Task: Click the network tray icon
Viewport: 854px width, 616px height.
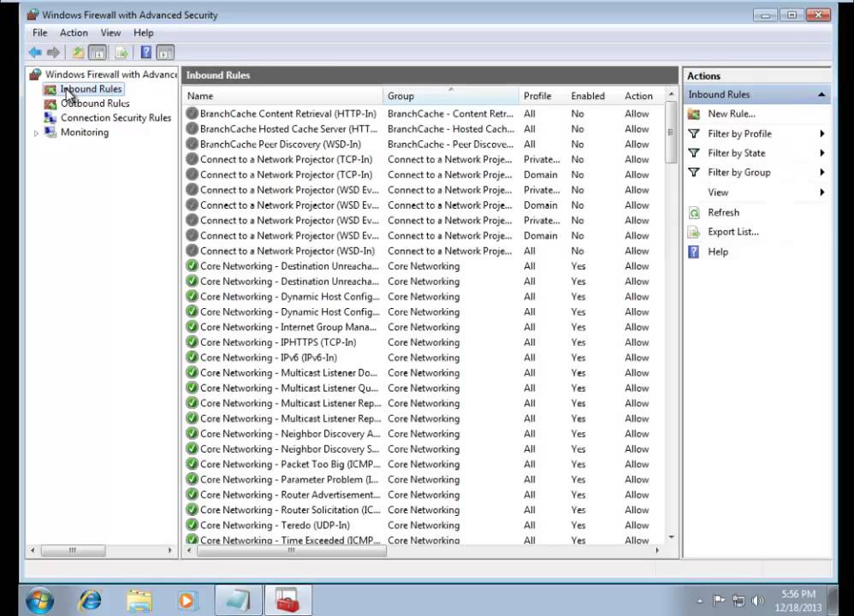Action: (738, 601)
